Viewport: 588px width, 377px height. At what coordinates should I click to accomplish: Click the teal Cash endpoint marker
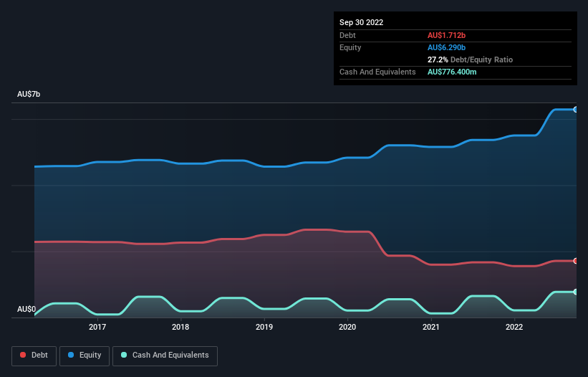pyautogui.click(x=576, y=292)
